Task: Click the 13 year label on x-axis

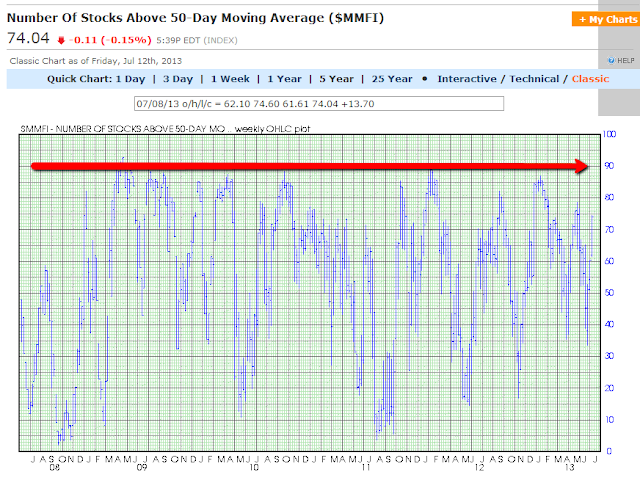Action: (570, 467)
